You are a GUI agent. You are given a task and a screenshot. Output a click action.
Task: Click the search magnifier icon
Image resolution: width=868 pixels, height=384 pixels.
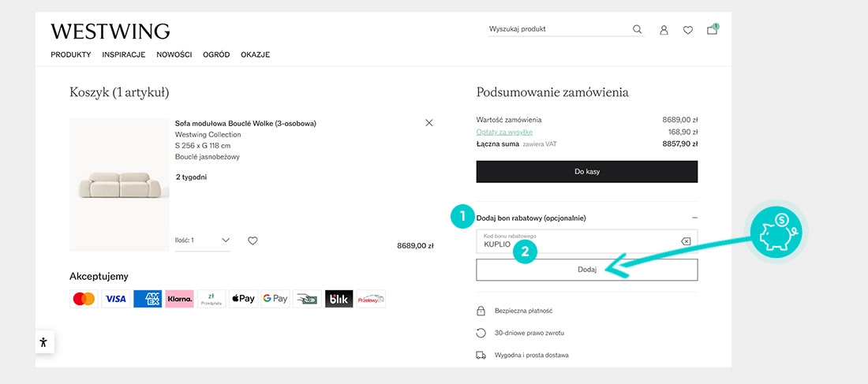click(x=637, y=30)
